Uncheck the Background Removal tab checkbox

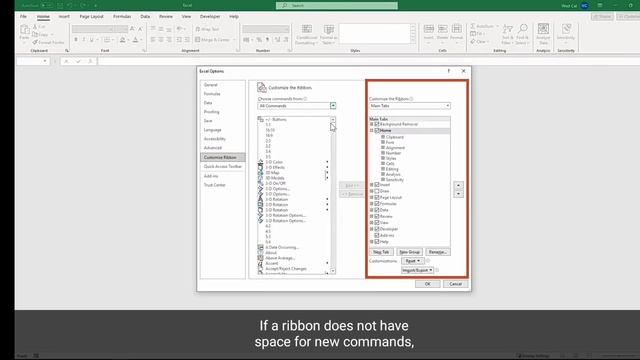tap(377, 124)
